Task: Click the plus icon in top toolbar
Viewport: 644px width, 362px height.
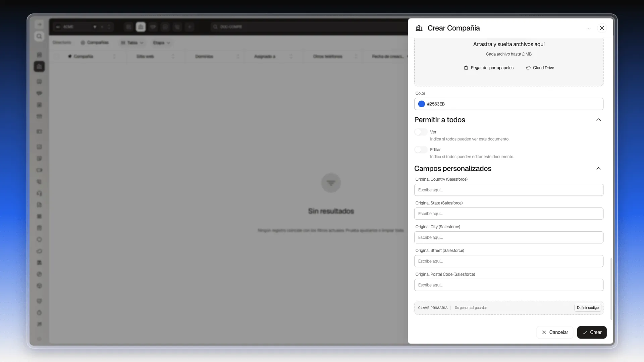Action: 190,27
